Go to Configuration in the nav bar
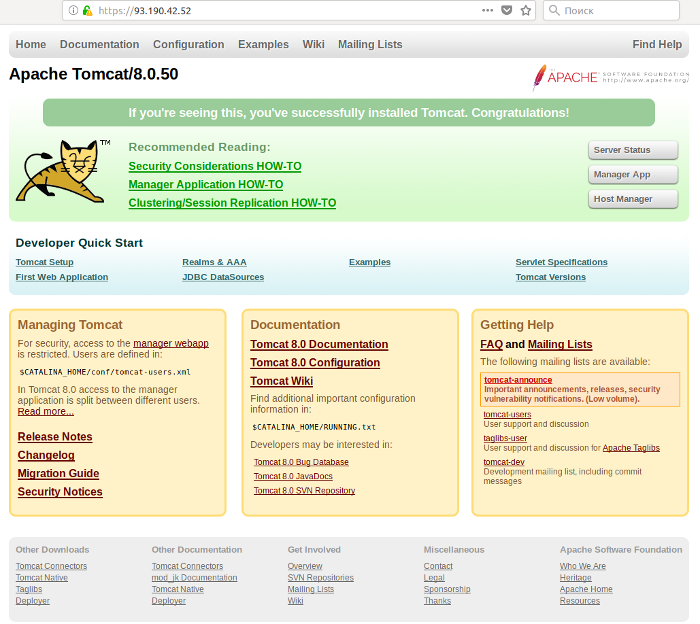Viewport: 700px width, 624px height. coord(188,44)
